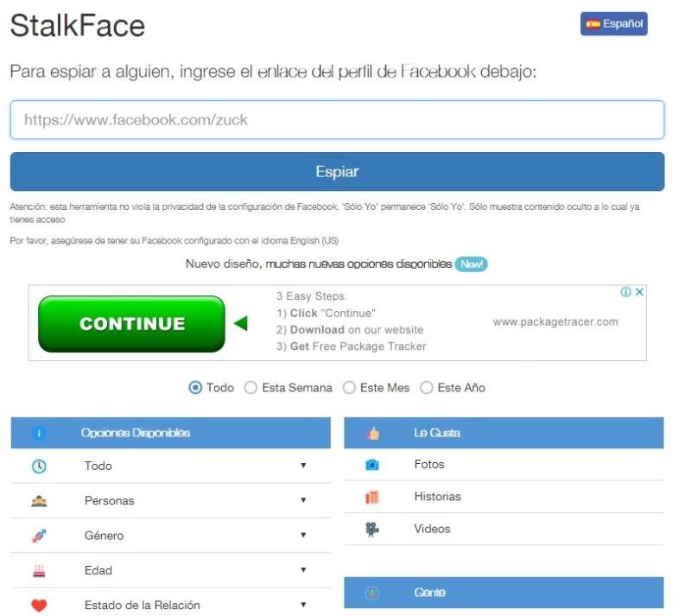Click the Facebook profile URL input field

point(337,120)
